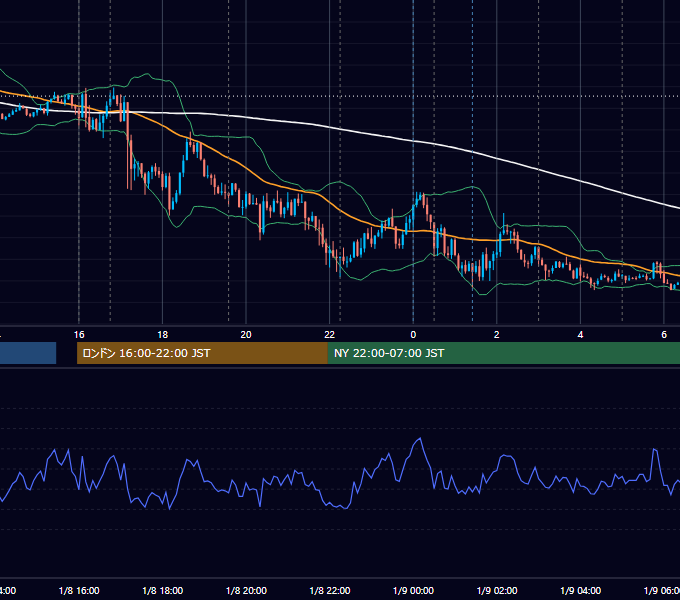Click the 1/8 18:00 time label
The height and width of the screenshot is (600, 680).
click(x=163, y=590)
